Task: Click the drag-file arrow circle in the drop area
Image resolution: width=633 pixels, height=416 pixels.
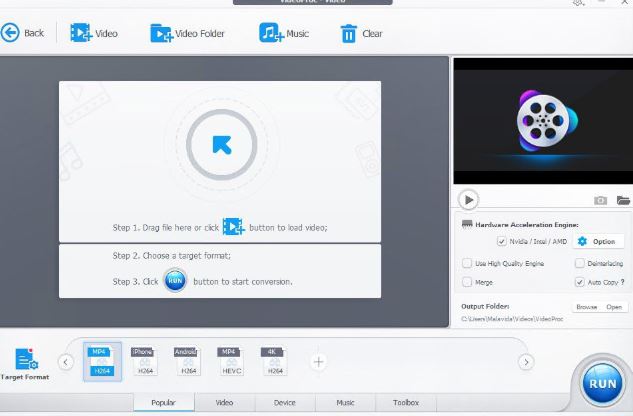Action: [222, 145]
